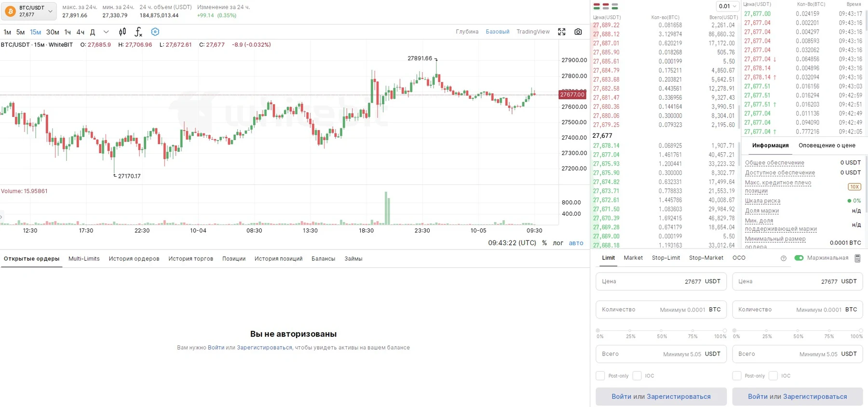Check Post-only in the right order form
Screen dimensions: 868x407
pyautogui.click(x=737, y=376)
